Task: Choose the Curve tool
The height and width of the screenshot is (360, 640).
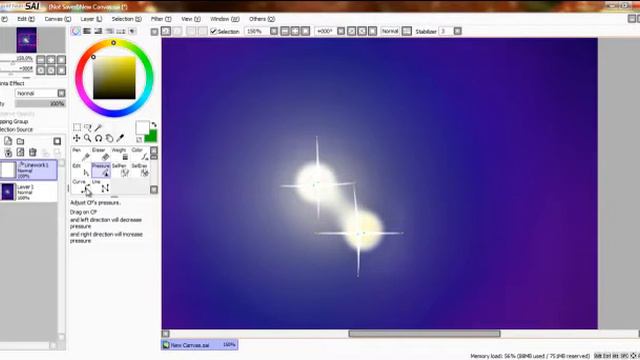Action: point(81,186)
